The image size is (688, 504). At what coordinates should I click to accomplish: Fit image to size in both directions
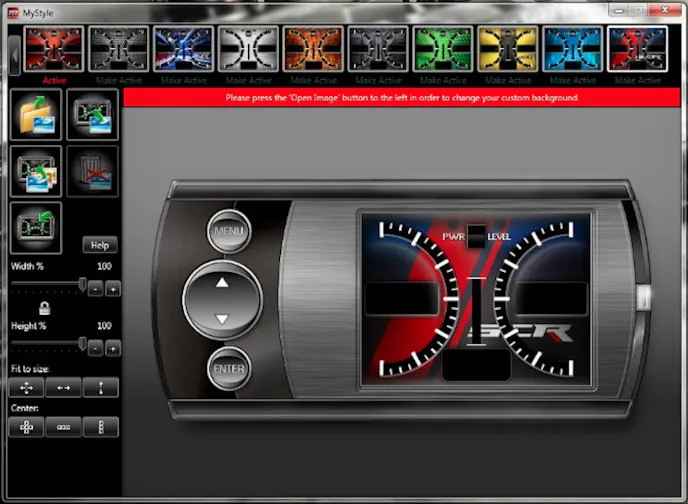[26, 388]
